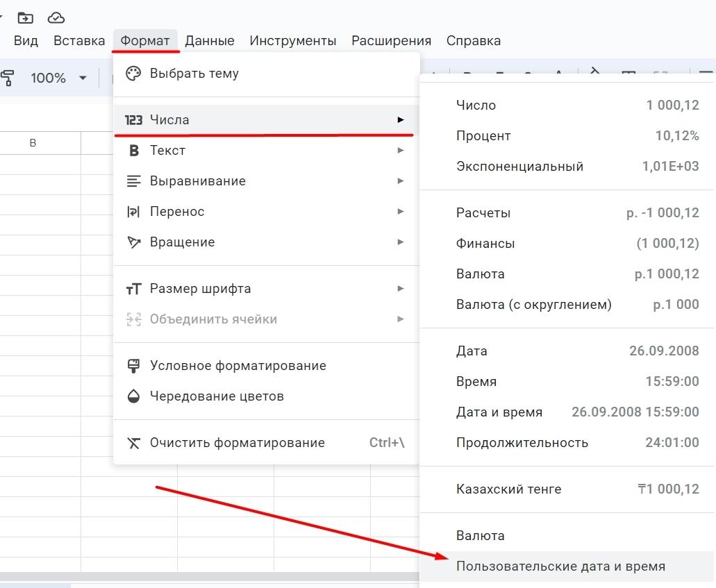Click the palette icon beside Выбрать тему
The height and width of the screenshot is (588, 716).
tap(133, 73)
